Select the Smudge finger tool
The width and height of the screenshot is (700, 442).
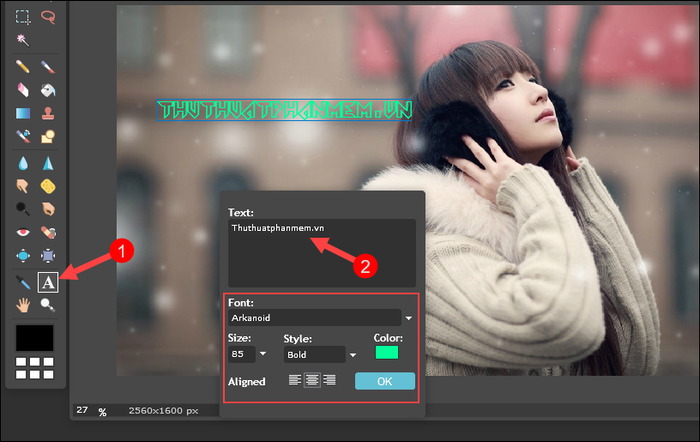tap(23, 186)
